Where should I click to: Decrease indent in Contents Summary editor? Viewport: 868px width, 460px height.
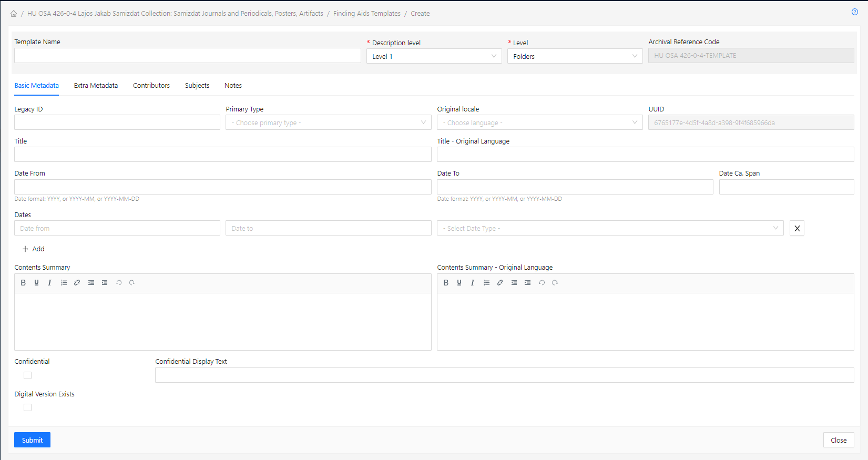[x=91, y=283]
